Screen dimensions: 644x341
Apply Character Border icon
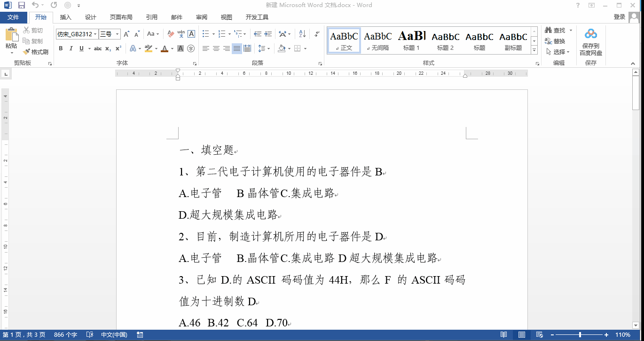191,34
